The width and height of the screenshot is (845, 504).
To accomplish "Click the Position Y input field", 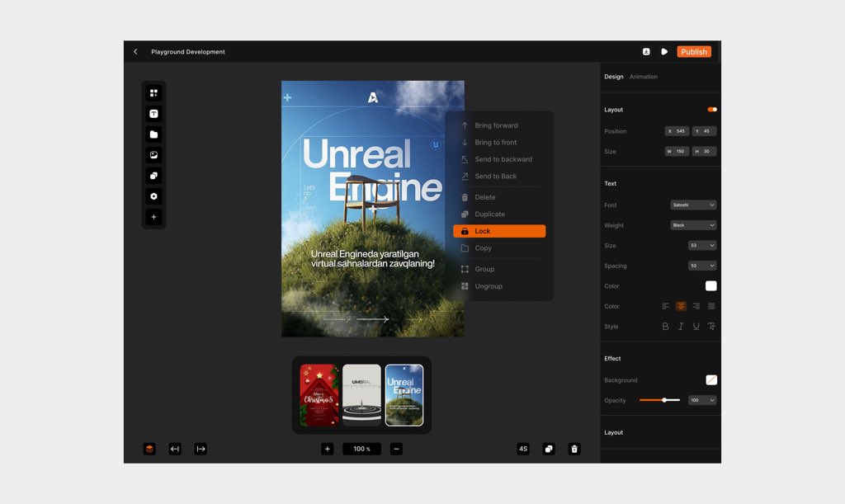I will 705,131.
